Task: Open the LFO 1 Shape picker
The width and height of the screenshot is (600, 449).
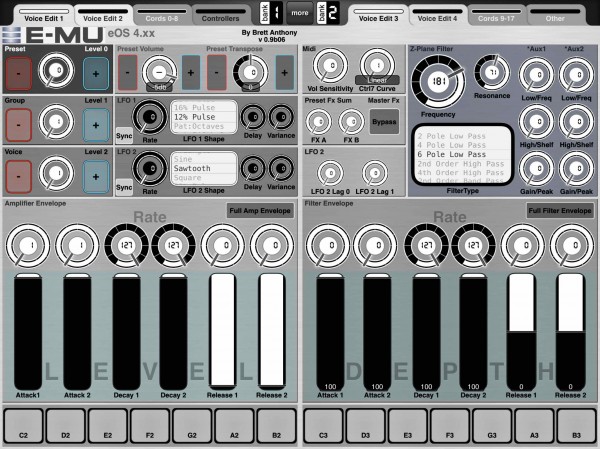Action: coord(204,117)
